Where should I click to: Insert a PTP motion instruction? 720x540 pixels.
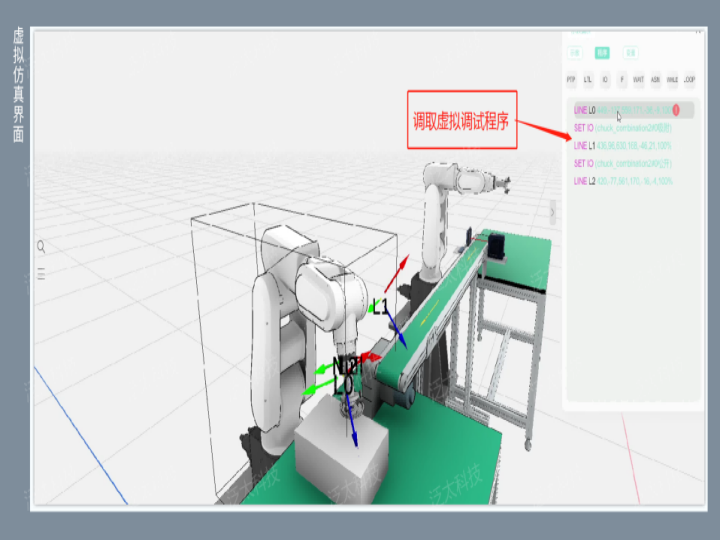coord(571,78)
